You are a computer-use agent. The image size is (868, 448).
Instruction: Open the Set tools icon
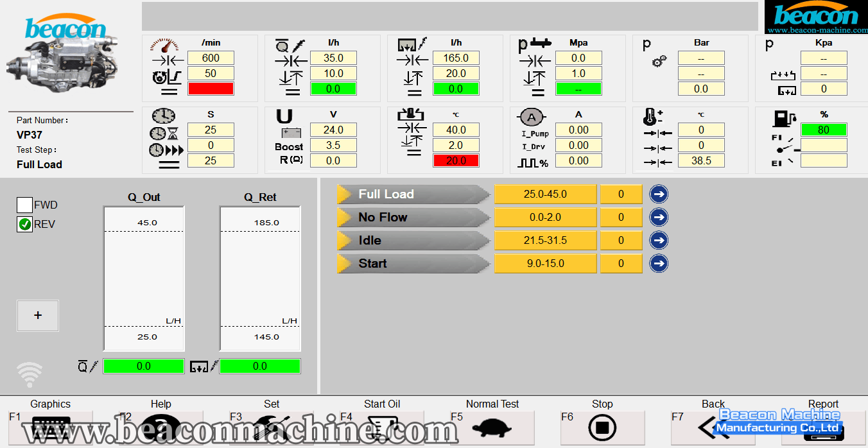[x=272, y=427]
